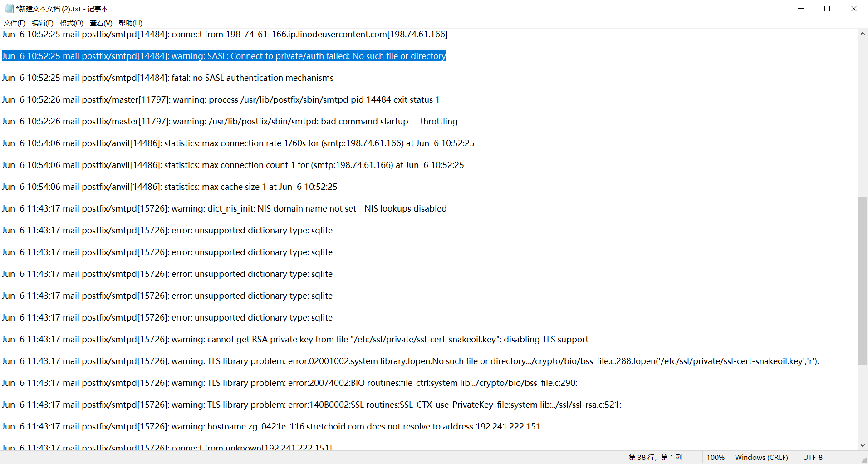This screenshot has height=464, width=868.
Task: Maximize the Notepad window
Action: 827,9
